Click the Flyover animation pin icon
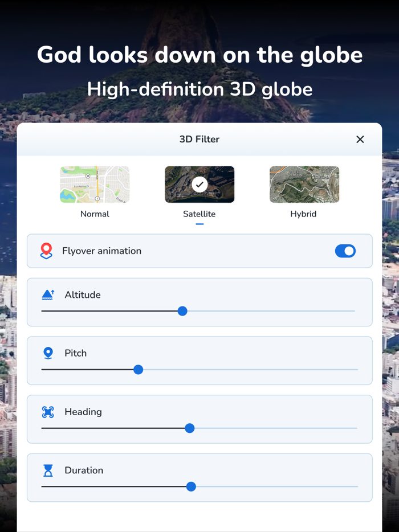Image resolution: width=399 pixels, height=532 pixels. pyautogui.click(x=47, y=251)
